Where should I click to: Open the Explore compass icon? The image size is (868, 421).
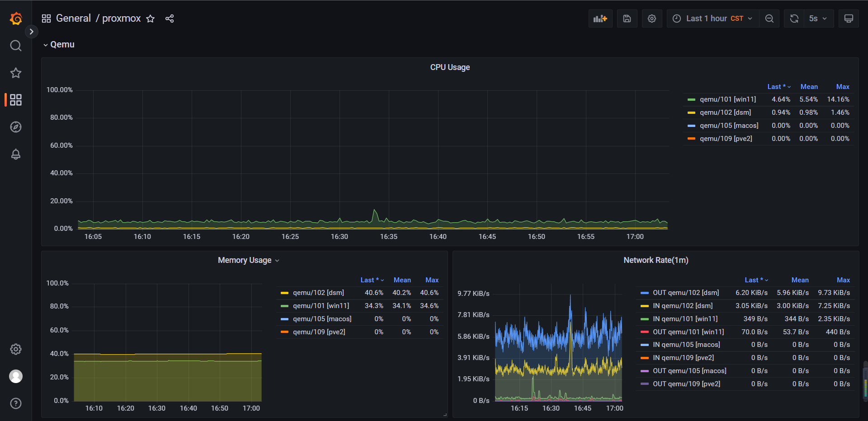coord(16,127)
